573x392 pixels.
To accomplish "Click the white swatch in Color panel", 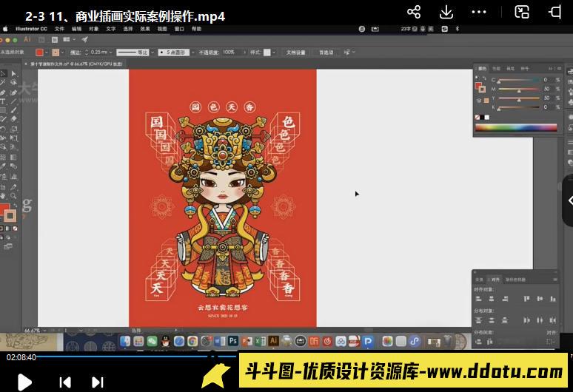I will [x=487, y=118].
